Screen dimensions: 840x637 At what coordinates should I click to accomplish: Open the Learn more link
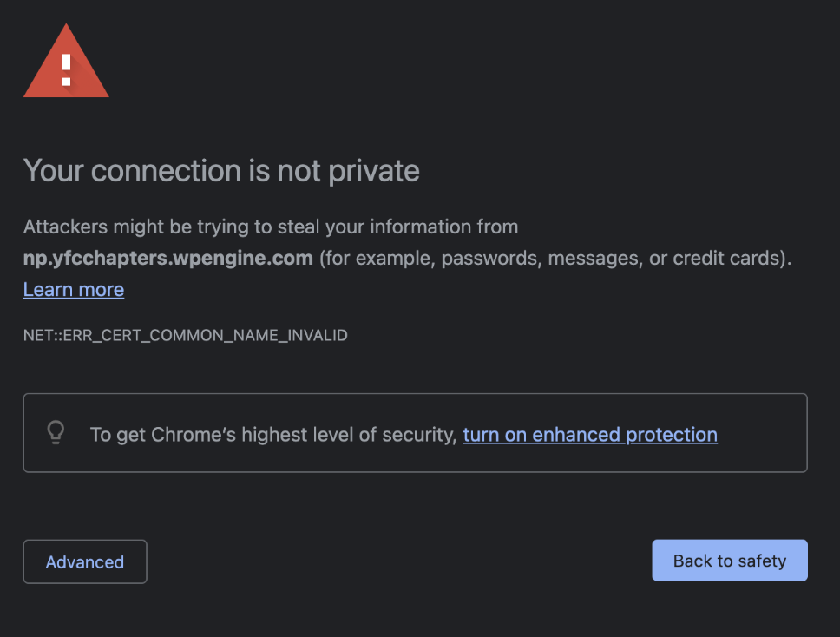click(74, 289)
